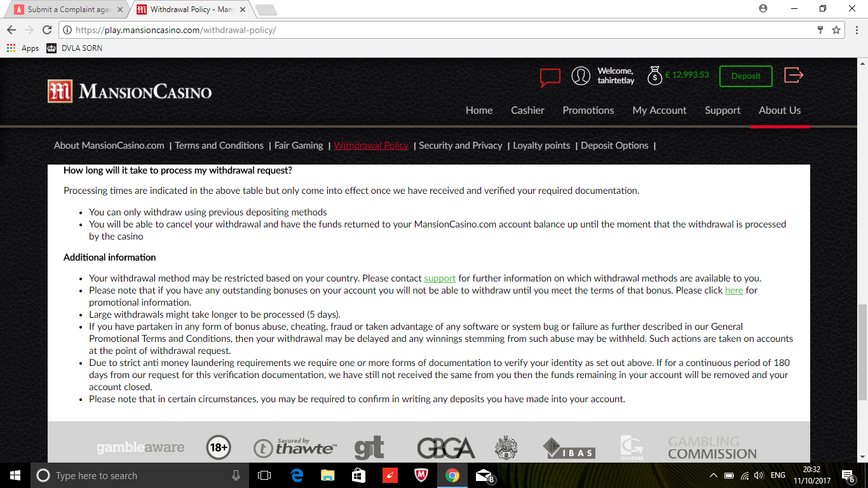The image size is (868, 488).
Task: Open the volume speaker tray icon
Action: 759,475
